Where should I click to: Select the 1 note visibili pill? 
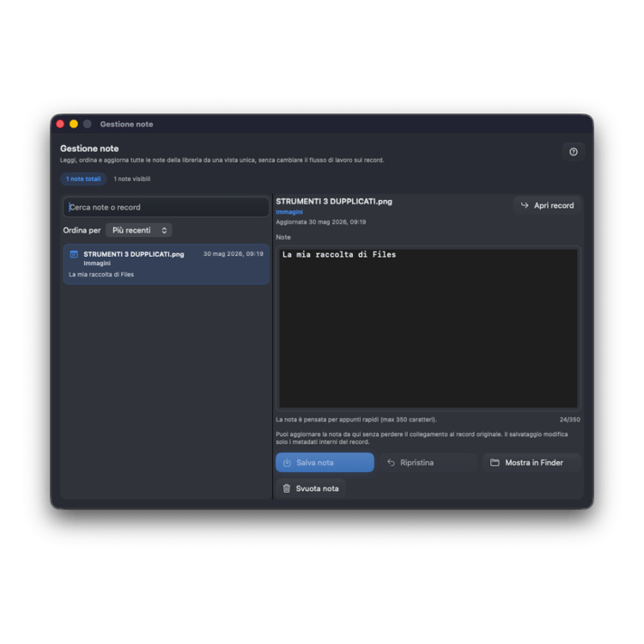(132, 179)
